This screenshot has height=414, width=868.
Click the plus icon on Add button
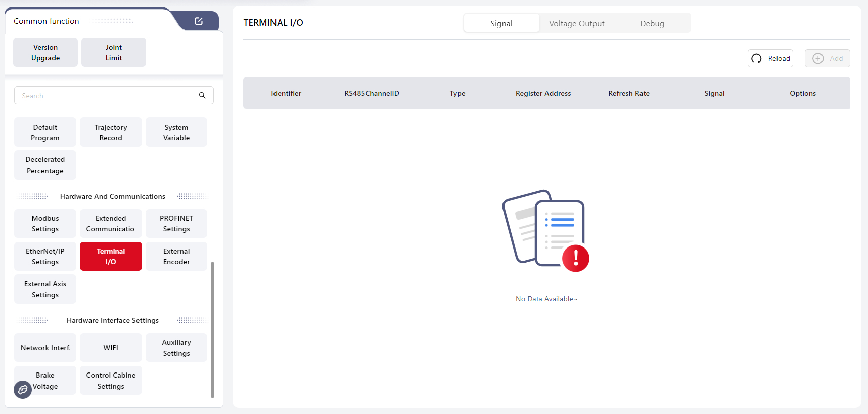coord(817,58)
